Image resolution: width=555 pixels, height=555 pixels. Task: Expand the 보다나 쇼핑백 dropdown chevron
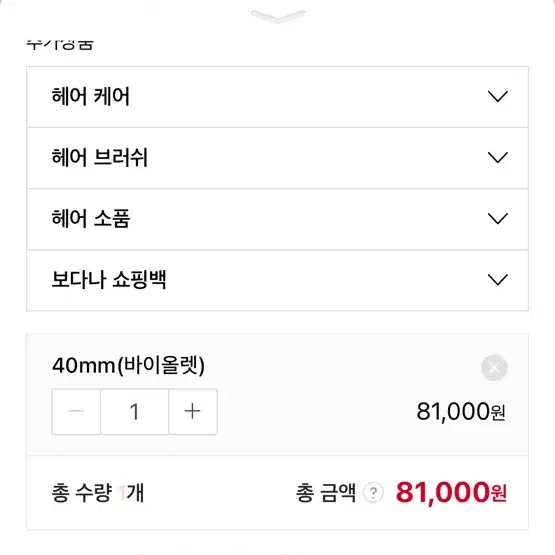tap(498, 280)
